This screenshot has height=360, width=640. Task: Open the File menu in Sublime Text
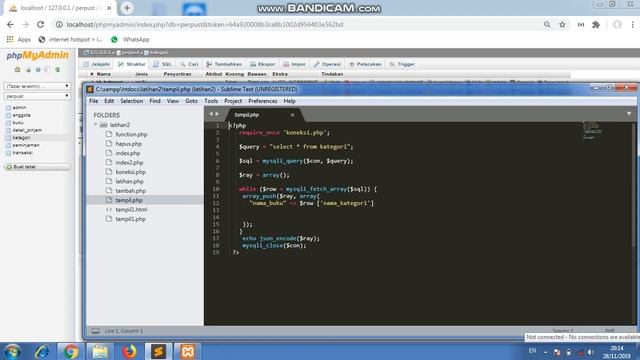click(93, 101)
